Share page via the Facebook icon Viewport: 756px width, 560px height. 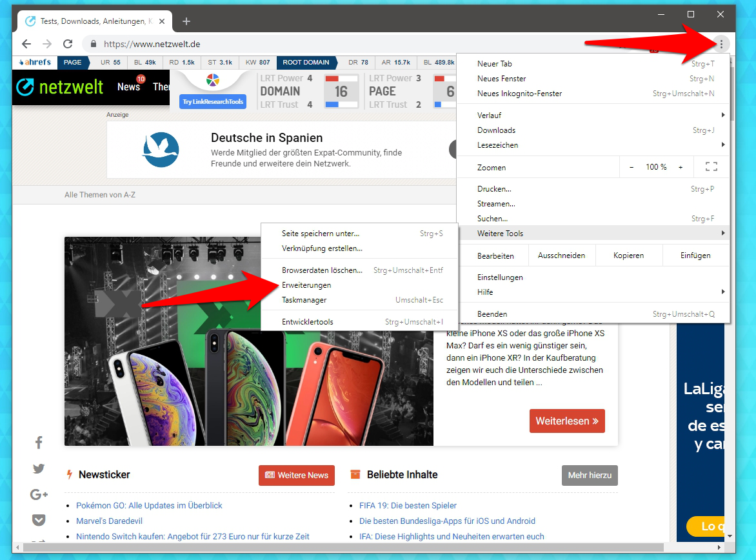point(39,443)
